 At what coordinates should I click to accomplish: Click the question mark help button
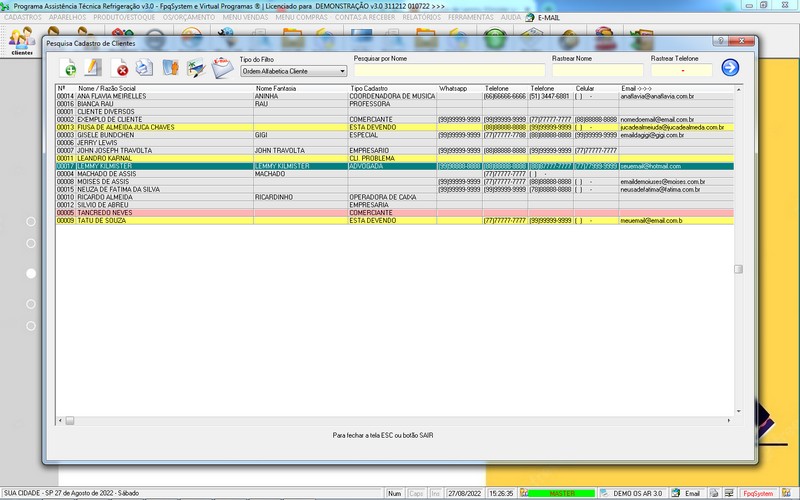(x=720, y=42)
